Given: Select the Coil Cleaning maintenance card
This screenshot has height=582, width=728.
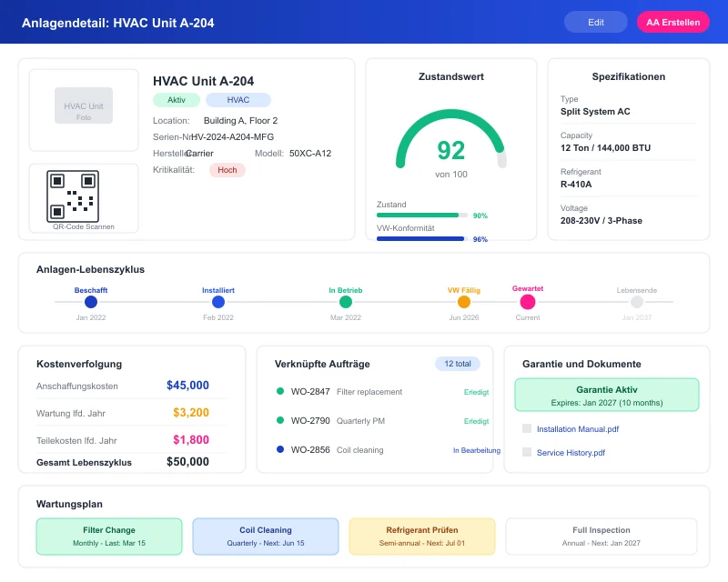Looking at the screenshot, I should 264,537.
